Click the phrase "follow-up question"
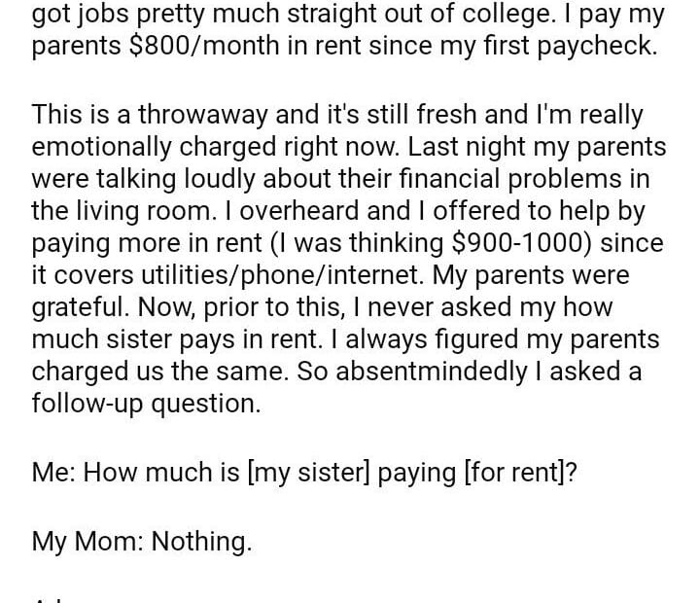The width and height of the screenshot is (700, 603). click(146, 404)
